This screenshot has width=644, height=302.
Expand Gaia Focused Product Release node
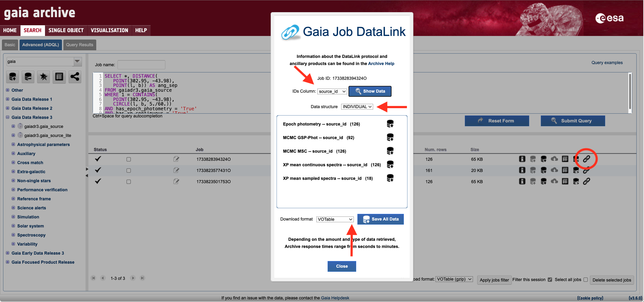coord(7,262)
